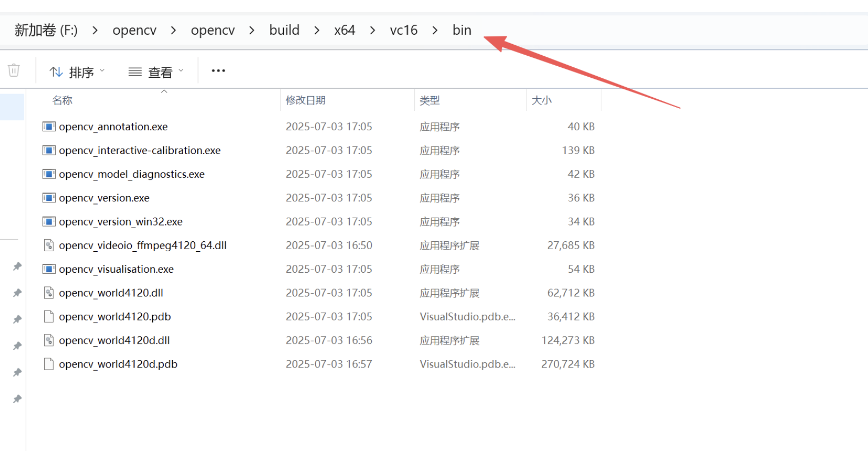Select the opencv_videoio_ffmpeg4120_64.dll icon

click(x=49, y=245)
